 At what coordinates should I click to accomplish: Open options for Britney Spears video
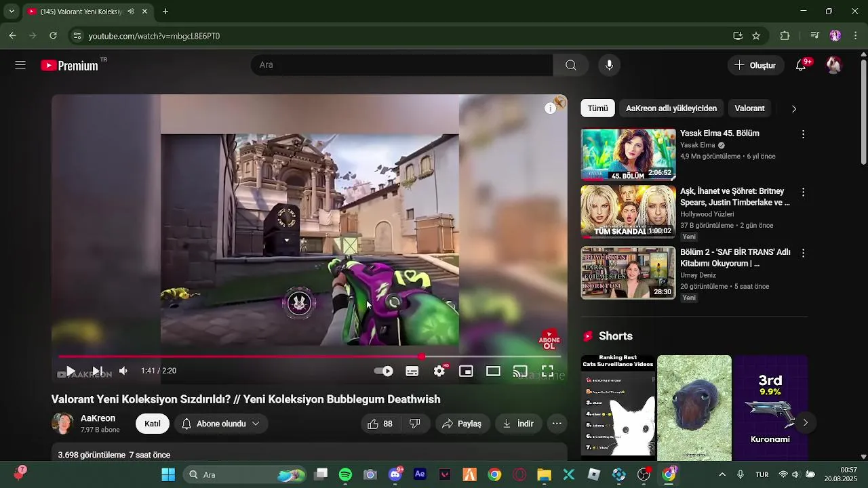click(803, 192)
